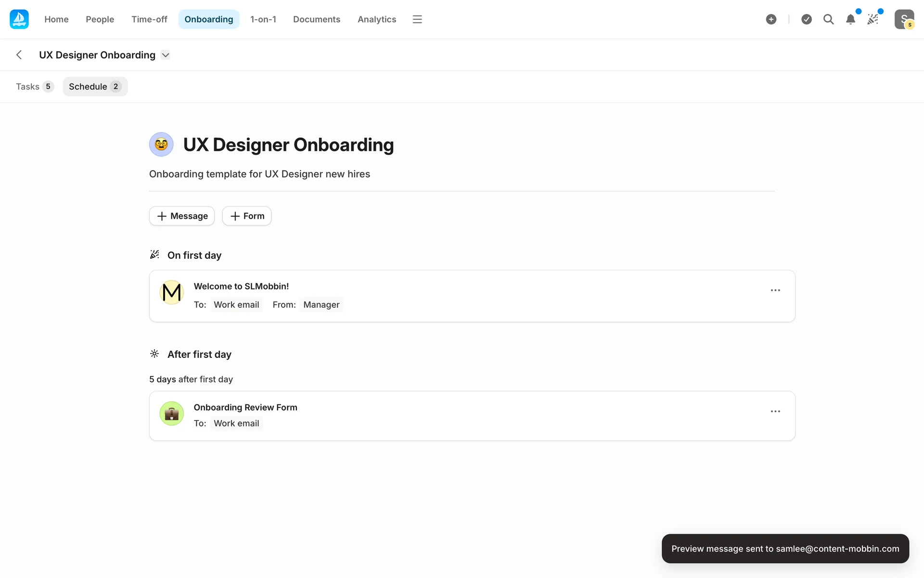Add a new Form
The height and width of the screenshot is (578, 924).
tap(247, 216)
